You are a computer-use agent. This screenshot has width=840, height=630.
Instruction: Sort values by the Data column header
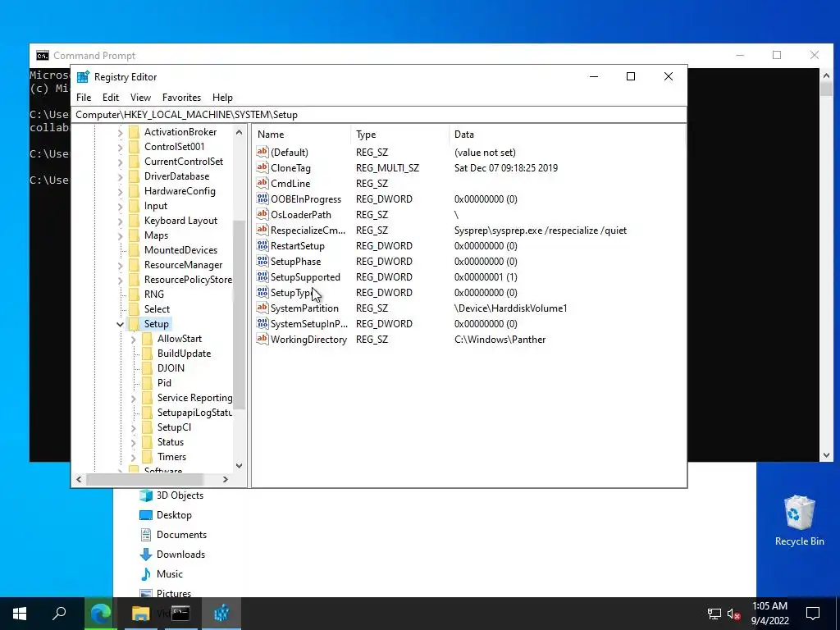coord(567,135)
